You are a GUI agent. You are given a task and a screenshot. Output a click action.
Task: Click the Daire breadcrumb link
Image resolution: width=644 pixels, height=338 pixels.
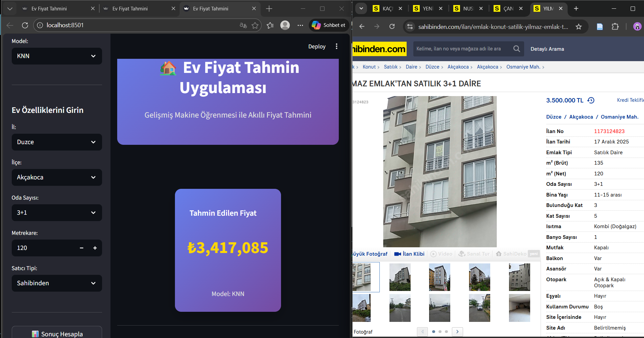pyautogui.click(x=411, y=67)
